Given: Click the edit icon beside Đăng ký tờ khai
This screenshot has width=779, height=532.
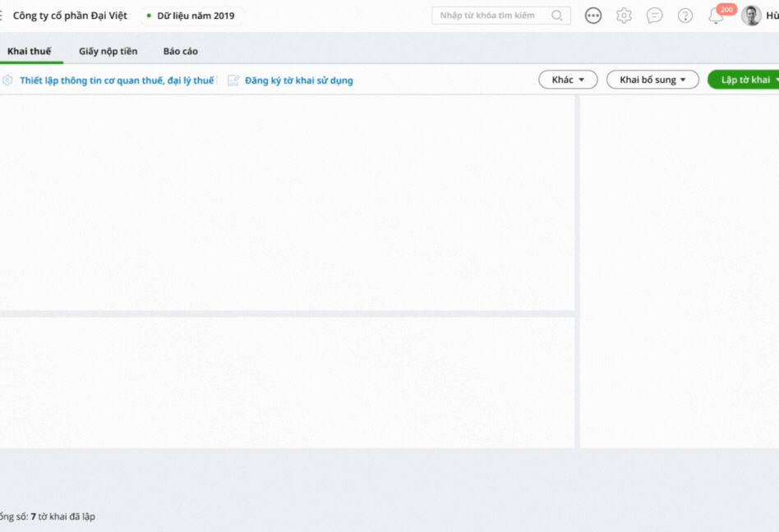Looking at the screenshot, I should (x=233, y=80).
